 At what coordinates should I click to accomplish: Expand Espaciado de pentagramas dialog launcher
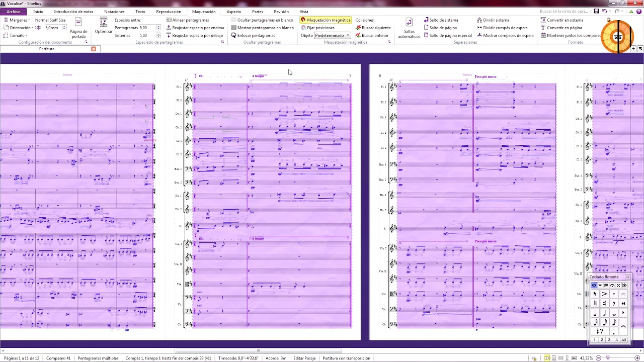[x=222, y=42]
